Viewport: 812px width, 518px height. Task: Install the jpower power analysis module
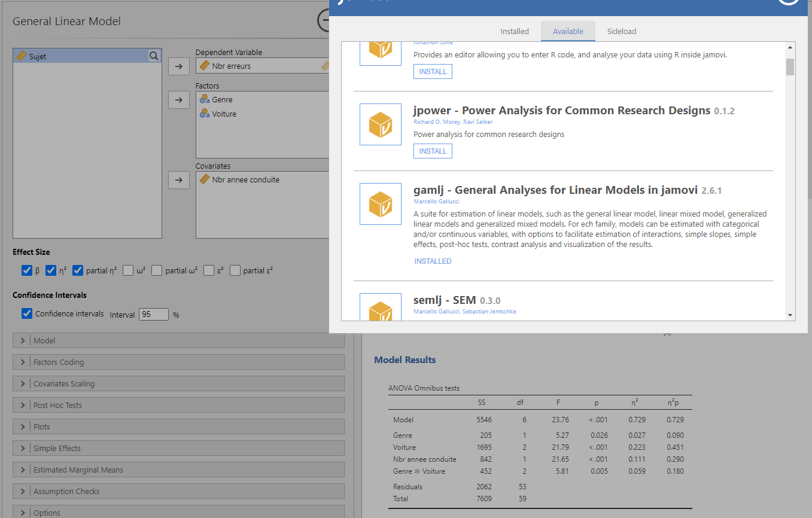tap(433, 151)
